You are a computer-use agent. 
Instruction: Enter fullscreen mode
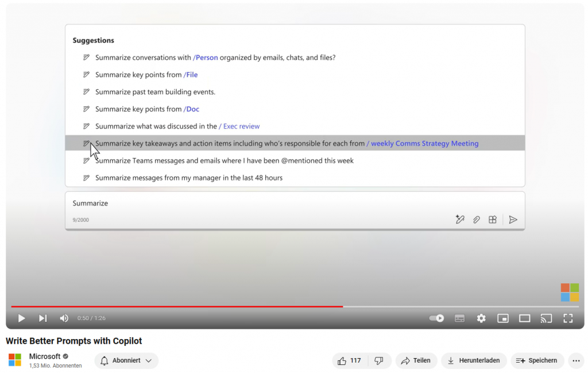(568, 318)
